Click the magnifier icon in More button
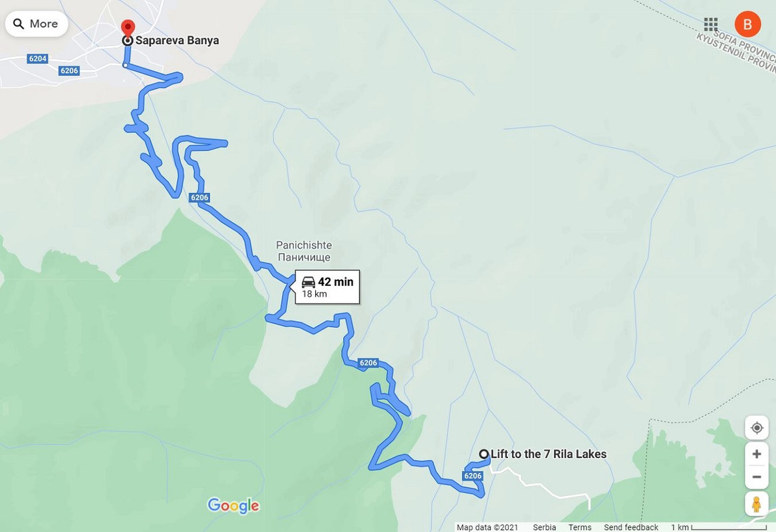 pos(19,24)
